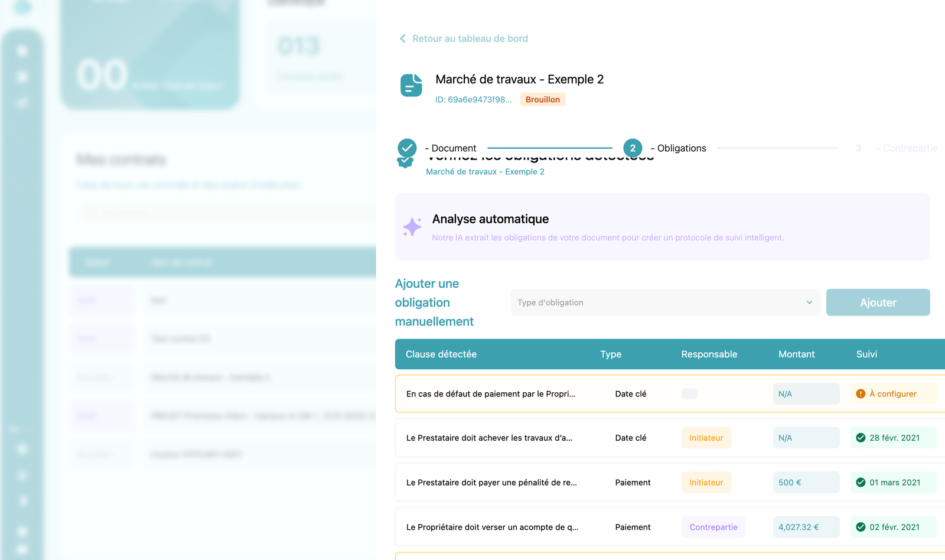
Task: Click the sparkle icon in the Analyse automatique banner
Action: [413, 226]
